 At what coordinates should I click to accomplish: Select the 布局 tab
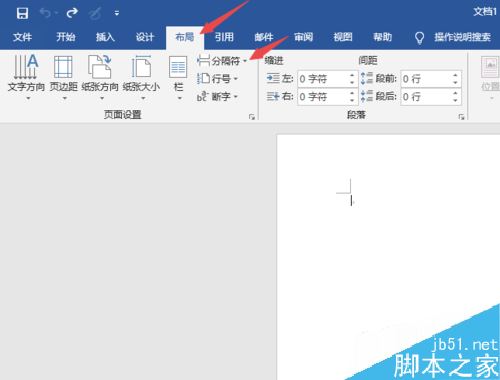pyautogui.click(x=185, y=37)
